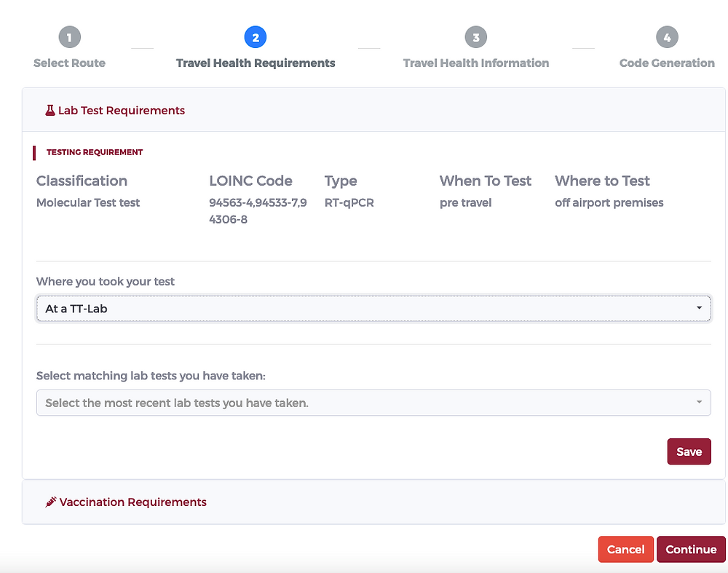Viewport: 728px width, 573px height.
Task: Click the 'pre travel' value
Action: [x=466, y=203]
